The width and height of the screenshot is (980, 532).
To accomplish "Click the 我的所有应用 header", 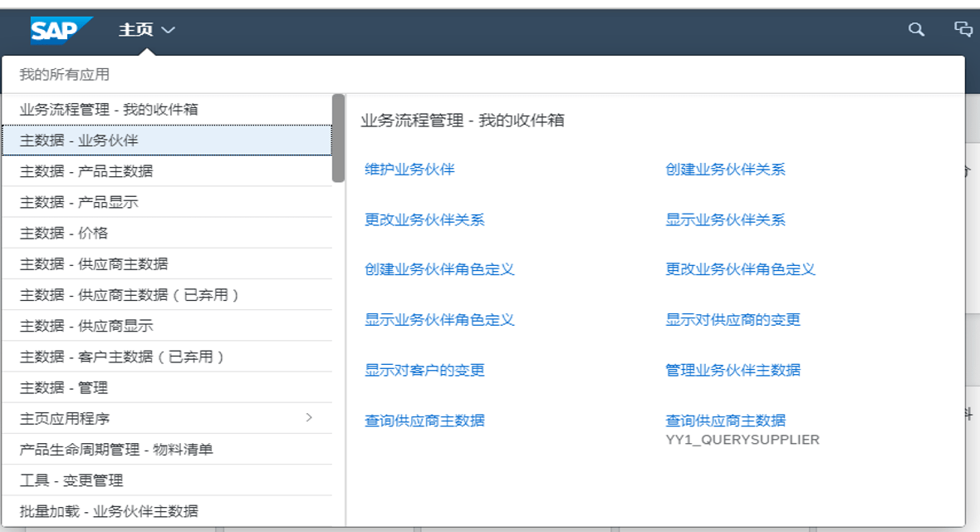I will pyautogui.click(x=65, y=75).
